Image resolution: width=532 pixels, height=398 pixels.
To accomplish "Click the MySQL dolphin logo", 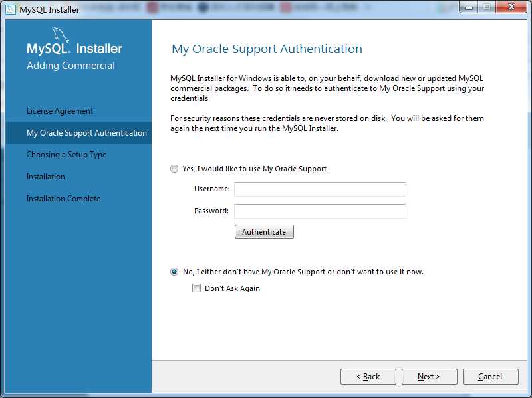I will click(61, 35).
